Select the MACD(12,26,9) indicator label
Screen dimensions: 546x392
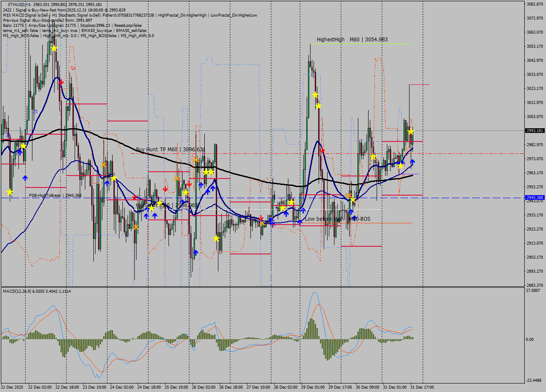(26, 291)
